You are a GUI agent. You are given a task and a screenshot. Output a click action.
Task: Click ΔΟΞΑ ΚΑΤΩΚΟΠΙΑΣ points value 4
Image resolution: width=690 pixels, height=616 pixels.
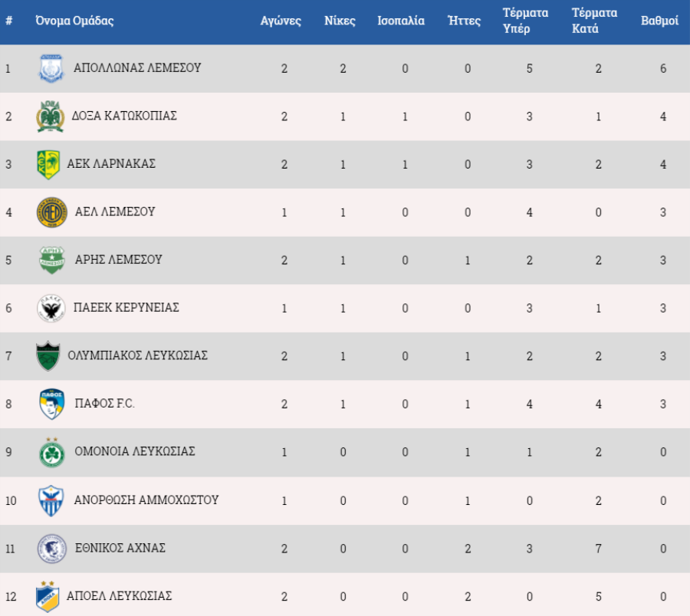(x=663, y=116)
